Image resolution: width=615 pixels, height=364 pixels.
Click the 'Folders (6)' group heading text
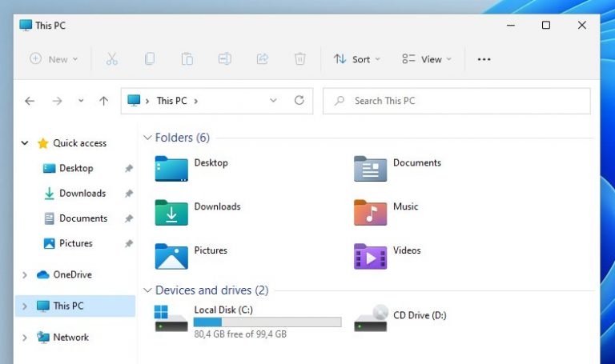click(183, 138)
